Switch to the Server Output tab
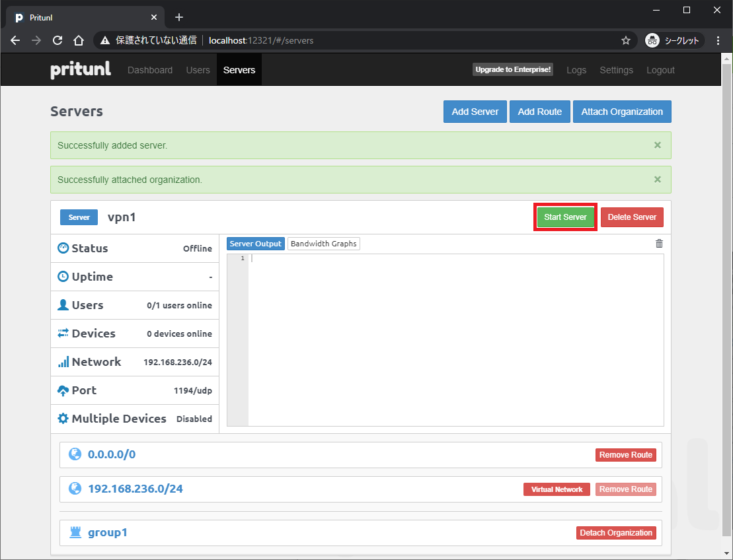The width and height of the screenshot is (733, 560). pos(256,244)
